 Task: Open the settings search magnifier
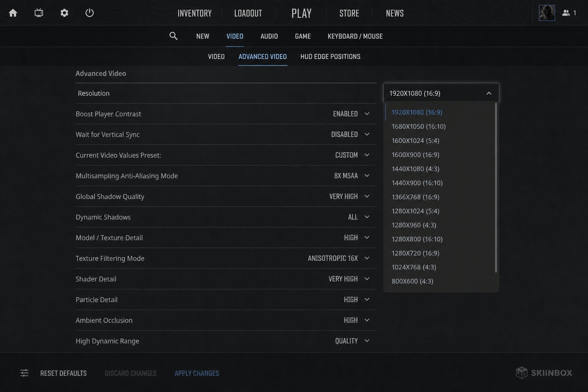click(173, 36)
